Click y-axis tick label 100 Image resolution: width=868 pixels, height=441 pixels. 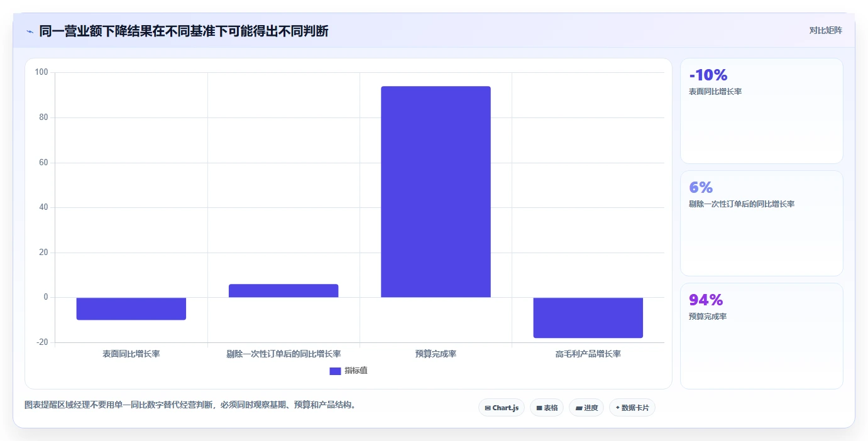[41, 72]
